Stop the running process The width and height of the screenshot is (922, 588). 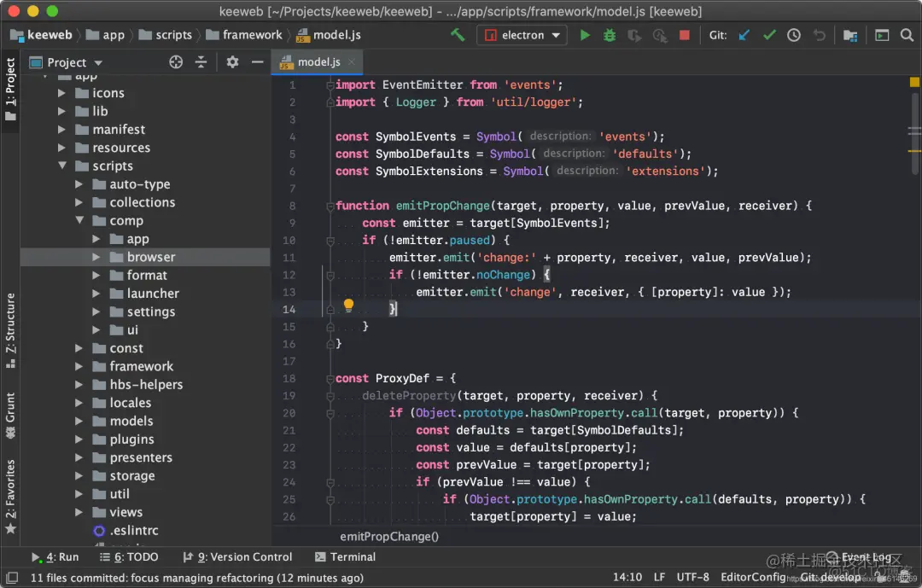click(x=685, y=35)
